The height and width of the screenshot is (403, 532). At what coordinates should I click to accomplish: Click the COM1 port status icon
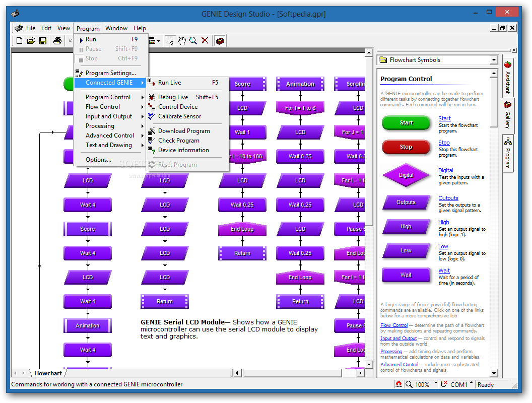click(x=444, y=384)
